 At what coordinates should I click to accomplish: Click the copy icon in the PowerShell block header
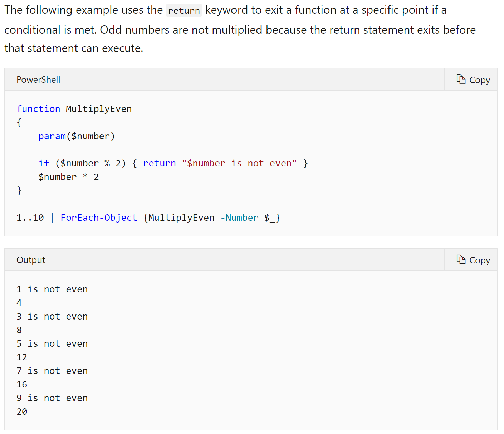(x=461, y=79)
